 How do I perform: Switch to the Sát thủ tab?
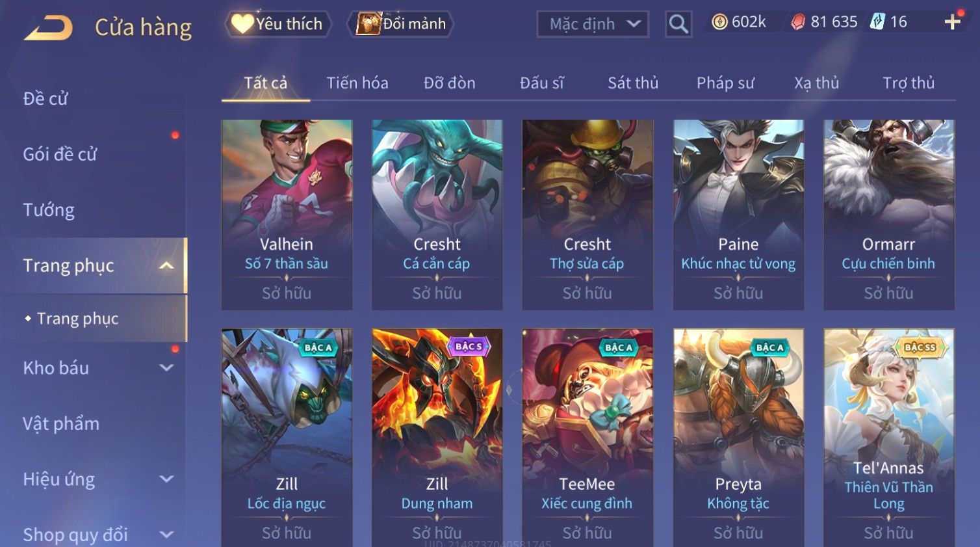click(633, 83)
